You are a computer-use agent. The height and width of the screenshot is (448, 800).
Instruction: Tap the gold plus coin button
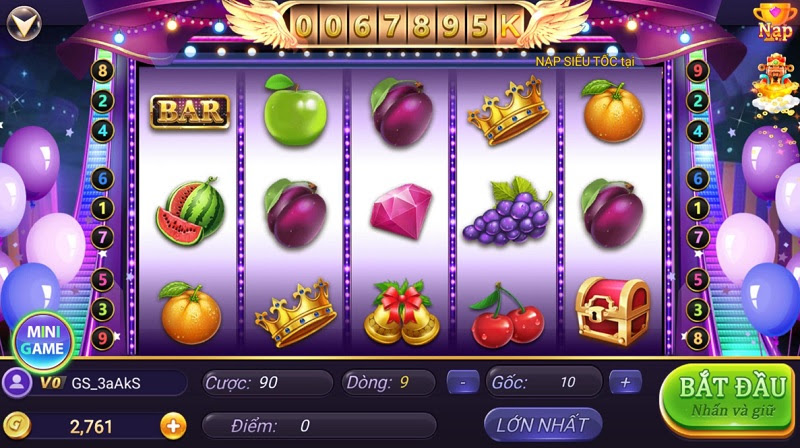click(x=173, y=426)
